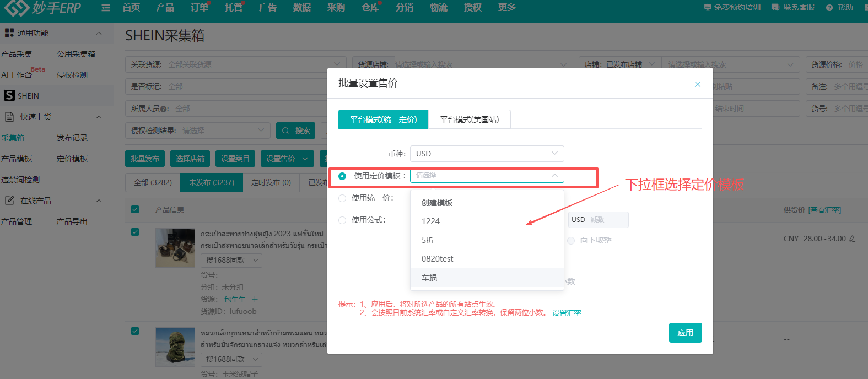Select the 使用统一价 radio button
The image size is (868, 379).
(342, 198)
